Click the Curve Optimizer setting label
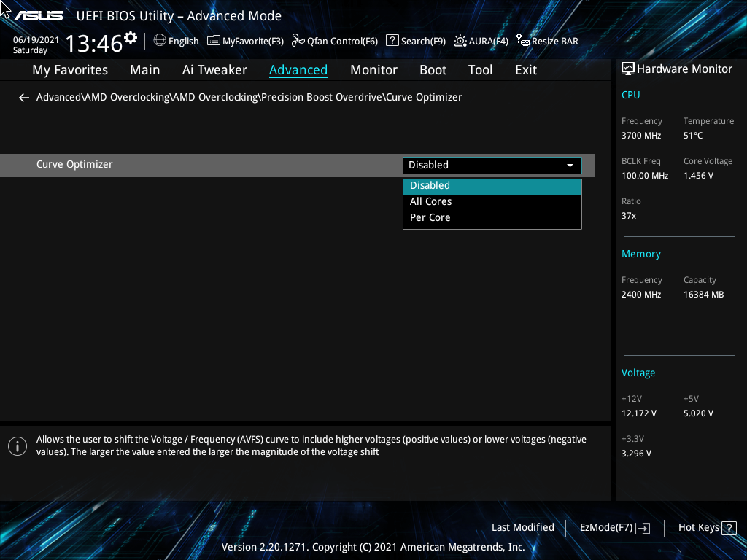The height and width of the screenshot is (560, 747). click(x=74, y=164)
